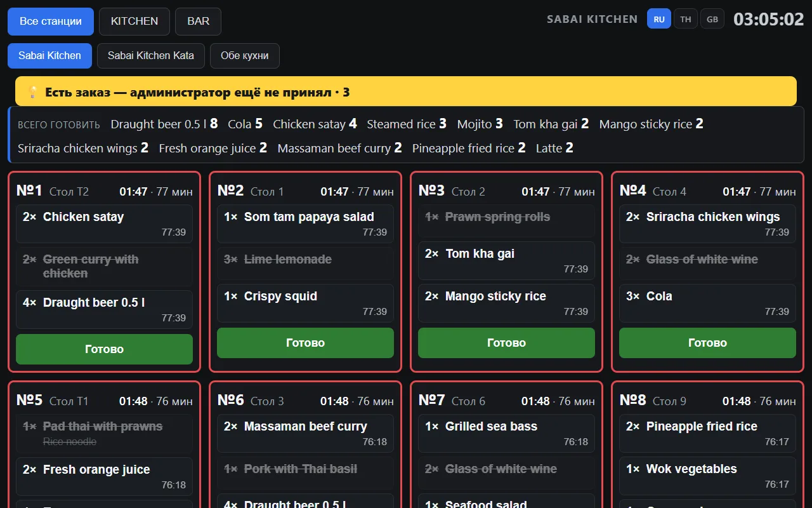Tap Grilled sea bass item in order №7
This screenshot has width=812, height=508.
point(506,433)
